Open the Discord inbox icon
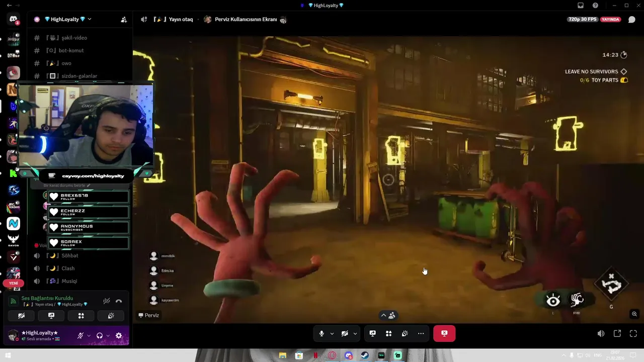 pyautogui.click(x=580, y=6)
